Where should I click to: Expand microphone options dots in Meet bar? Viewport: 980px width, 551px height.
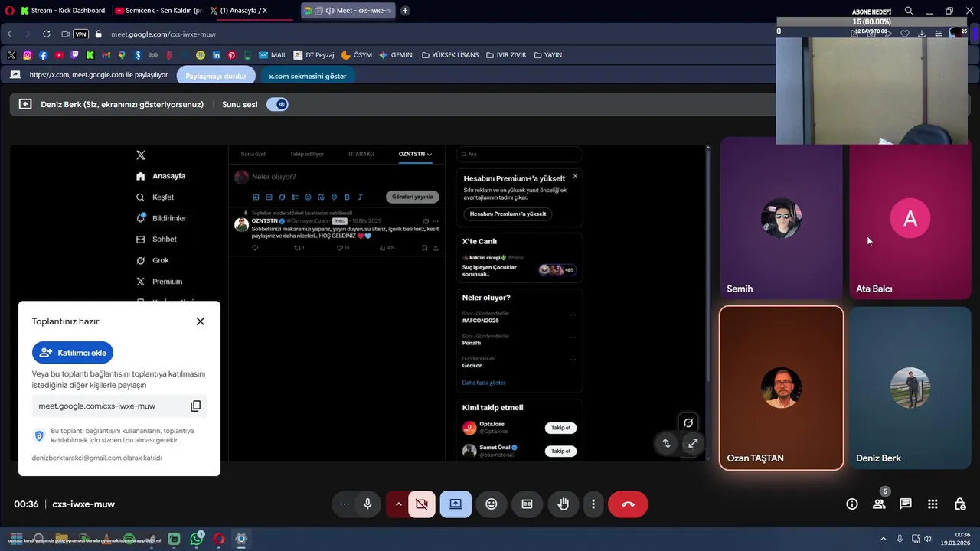(x=345, y=504)
